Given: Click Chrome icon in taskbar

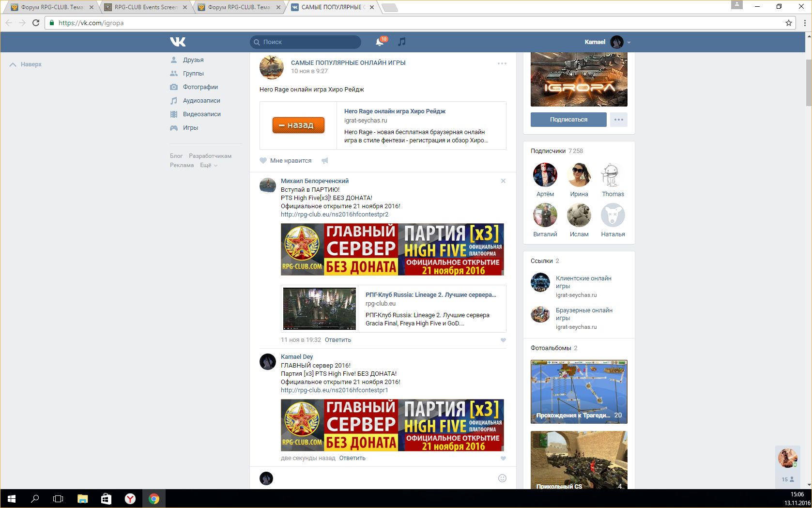Looking at the screenshot, I should pyautogui.click(x=154, y=499).
